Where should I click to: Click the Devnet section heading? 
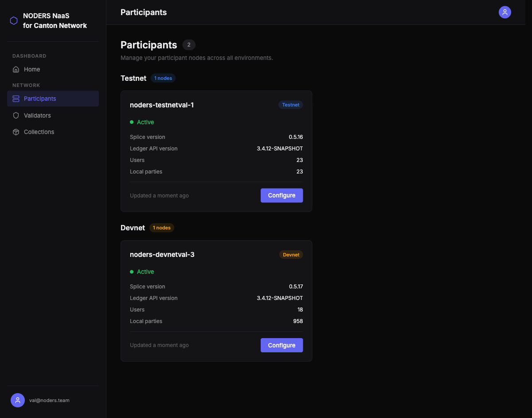(x=133, y=228)
